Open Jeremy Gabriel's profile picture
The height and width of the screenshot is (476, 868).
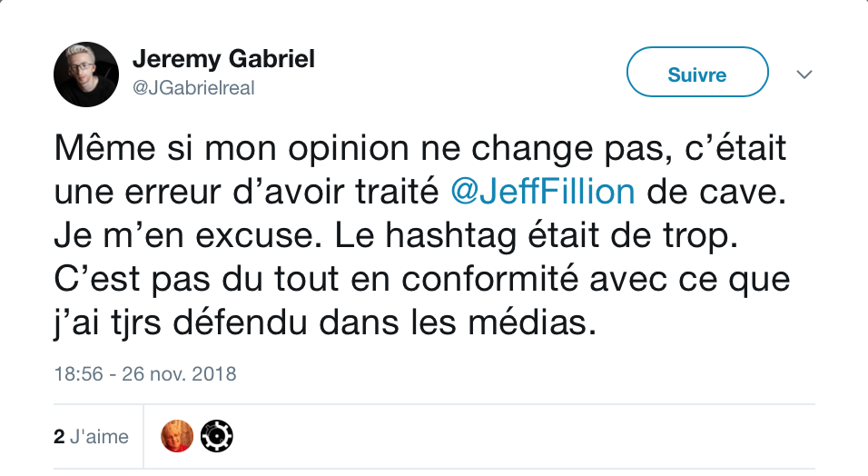pos(86,74)
